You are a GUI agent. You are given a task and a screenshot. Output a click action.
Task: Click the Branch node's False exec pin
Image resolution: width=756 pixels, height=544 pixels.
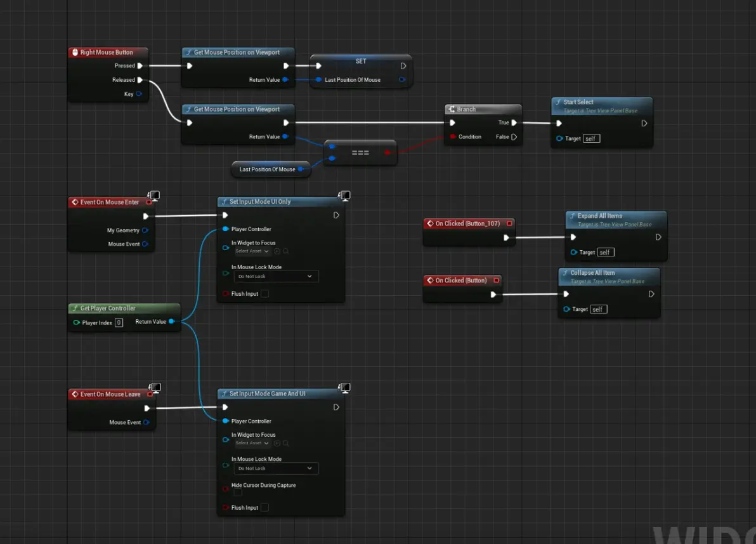point(514,136)
